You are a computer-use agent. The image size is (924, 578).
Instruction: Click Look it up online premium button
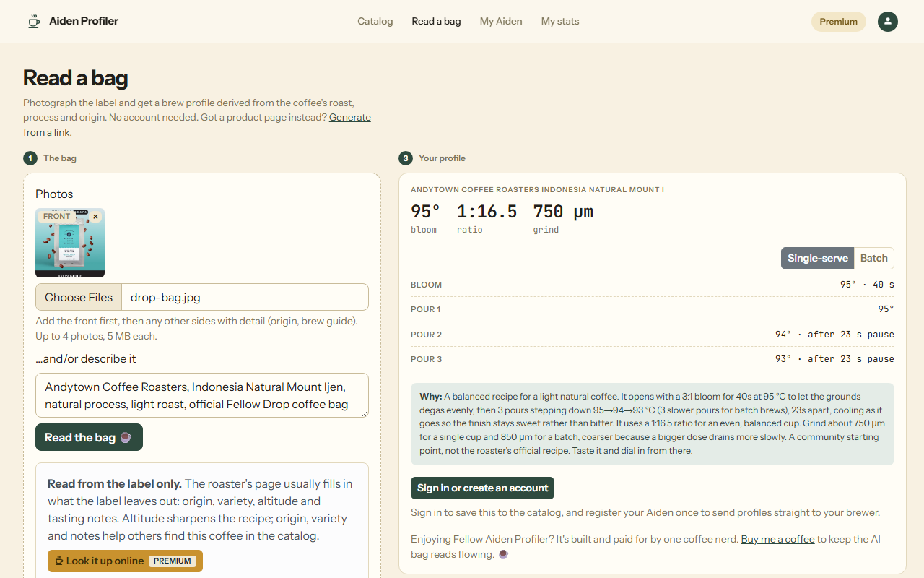(125, 561)
